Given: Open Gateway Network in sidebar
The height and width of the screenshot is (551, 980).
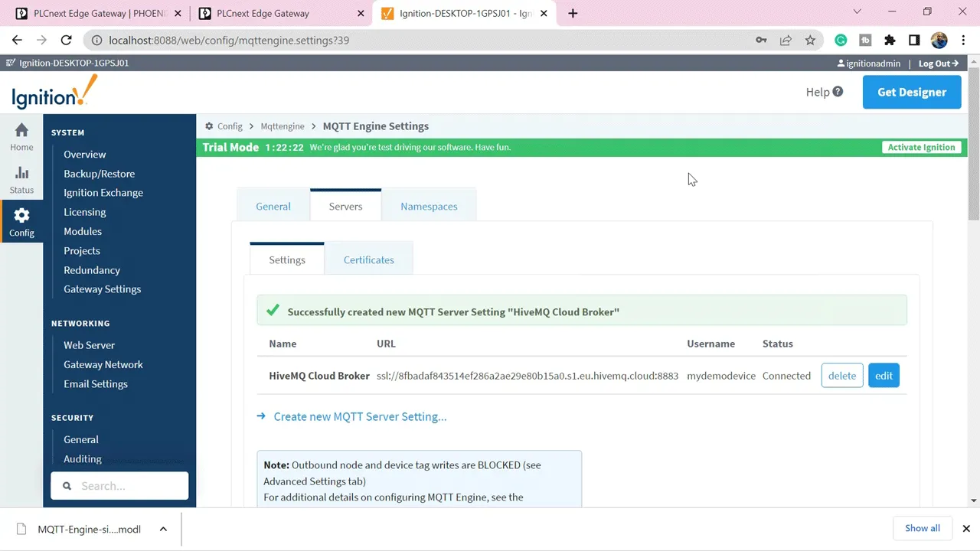Looking at the screenshot, I should (x=103, y=364).
